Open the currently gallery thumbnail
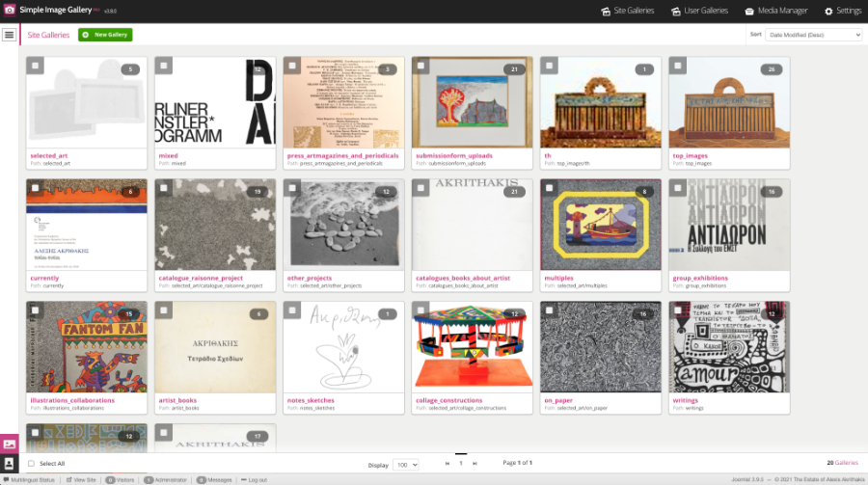Screen dimensions: 868x485 pos(87,225)
